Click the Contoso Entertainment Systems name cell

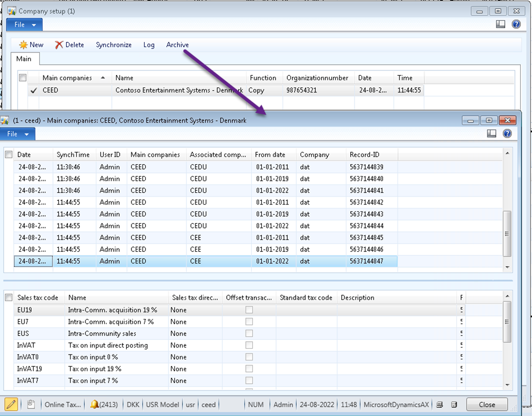179,90
